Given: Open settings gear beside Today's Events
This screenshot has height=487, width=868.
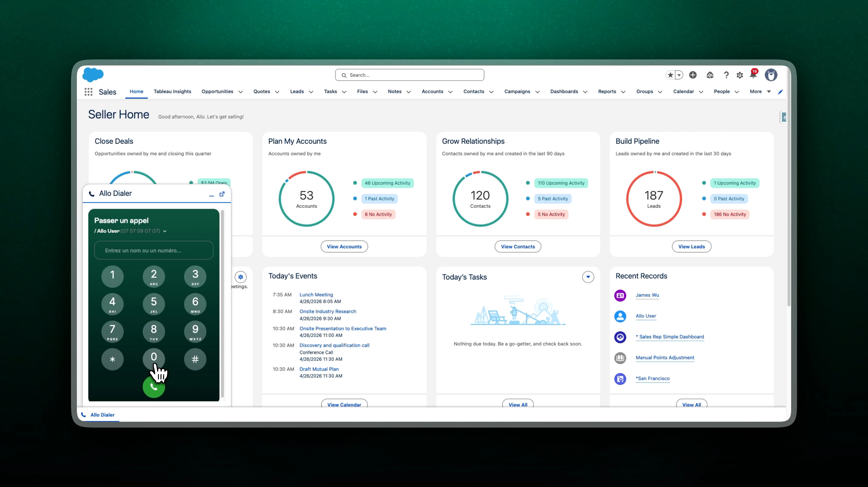Looking at the screenshot, I should tap(241, 277).
